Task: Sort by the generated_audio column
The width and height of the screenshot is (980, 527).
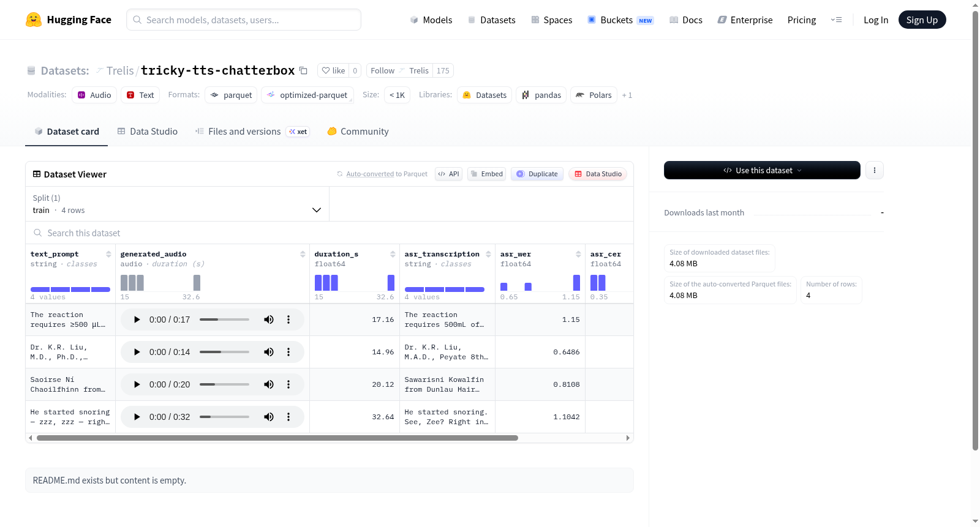Action: [x=303, y=254]
